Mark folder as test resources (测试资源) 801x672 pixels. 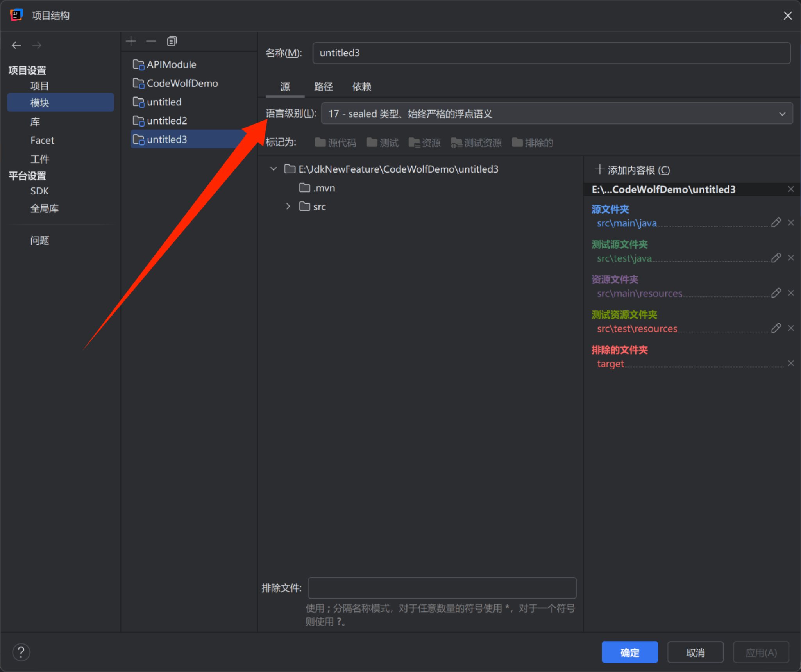point(476,143)
